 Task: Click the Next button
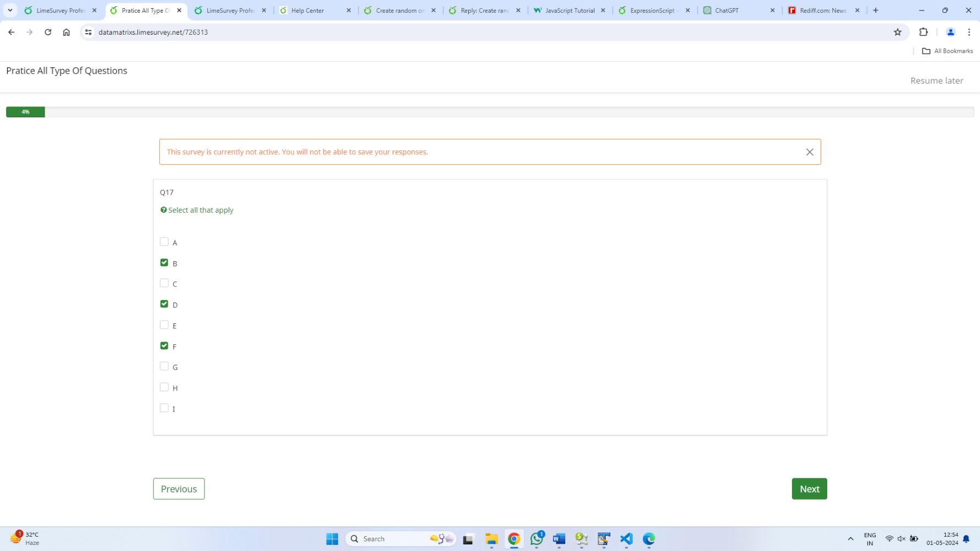809,489
